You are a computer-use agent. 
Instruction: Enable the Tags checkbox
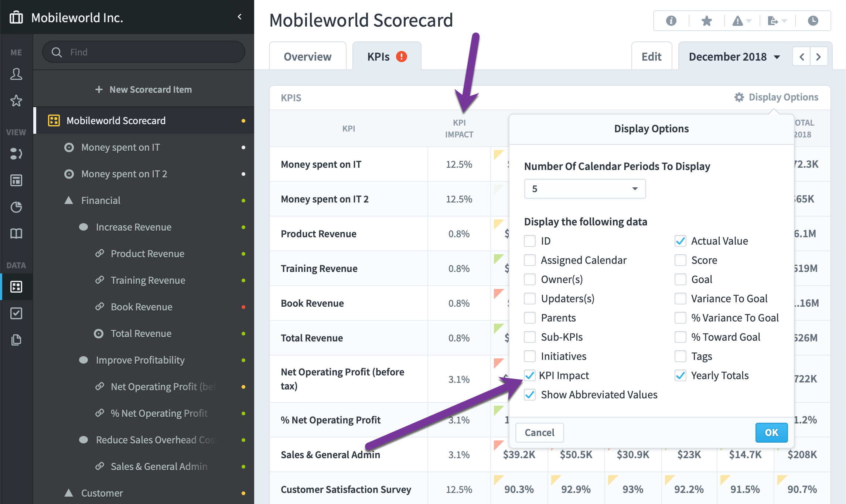(680, 356)
